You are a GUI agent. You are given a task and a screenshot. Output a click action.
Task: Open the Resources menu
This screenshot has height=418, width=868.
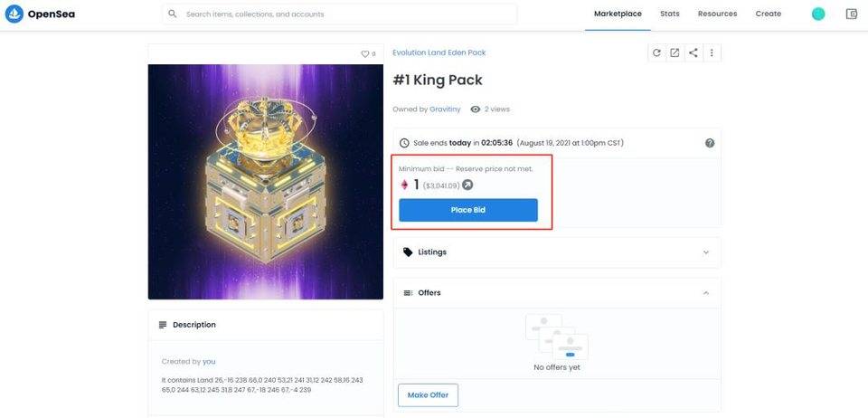[x=717, y=14]
